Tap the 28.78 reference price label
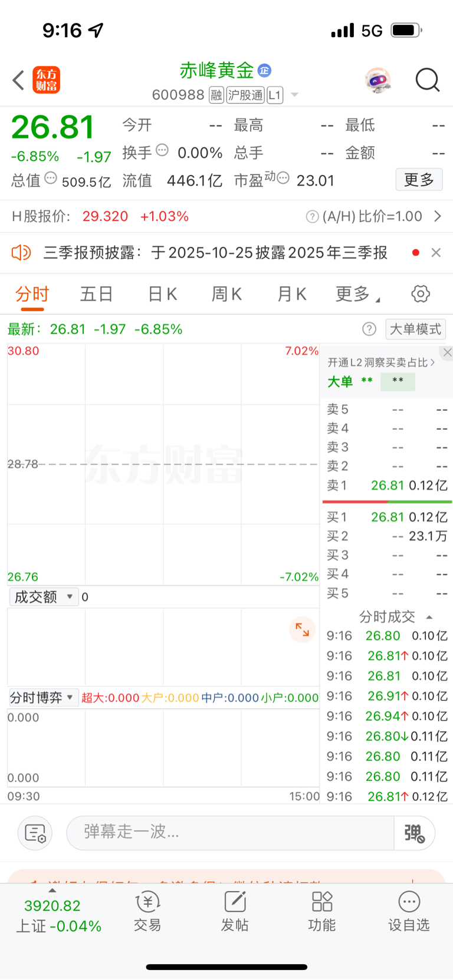The image size is (453, 980). 22,464
